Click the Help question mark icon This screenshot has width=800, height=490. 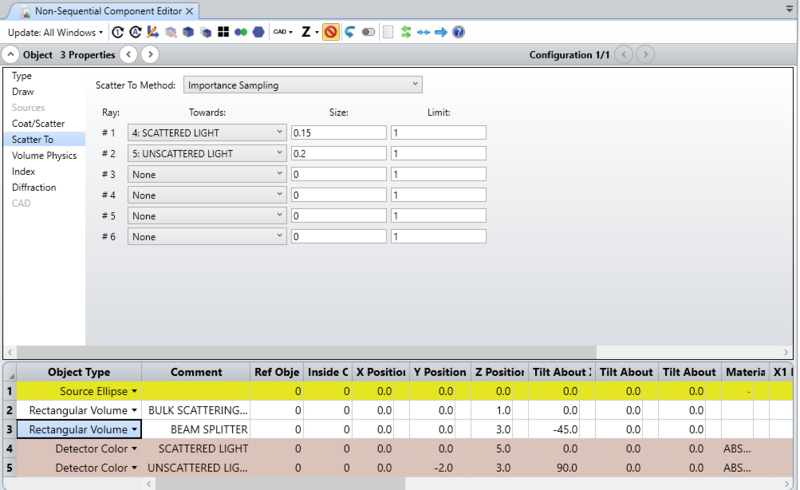(x=458, y=32)
